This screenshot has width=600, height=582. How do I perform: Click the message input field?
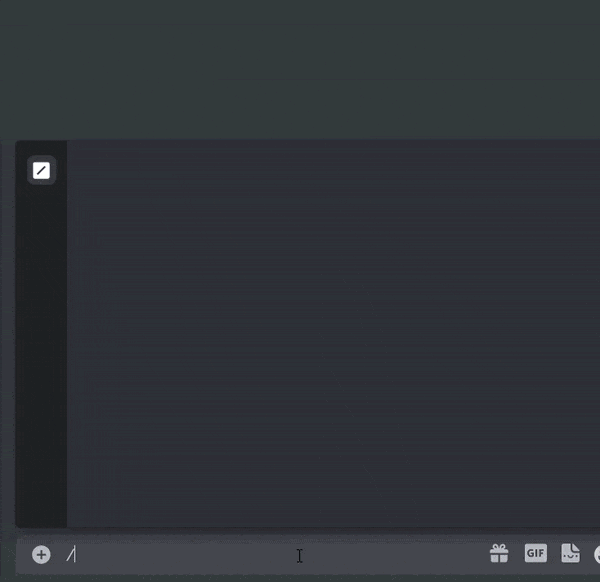coord(276,554)
